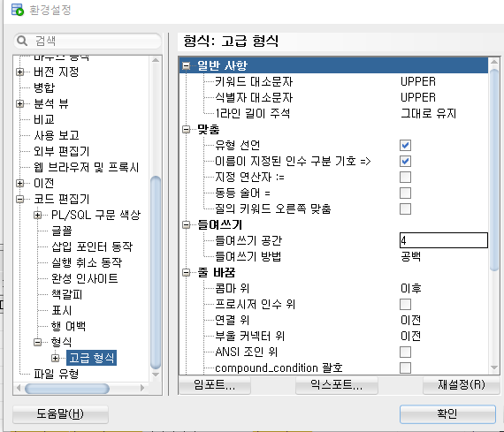This screenshot has width=504, height=432.
Task: Select 완성 인사이트 item
Action: tap(85, 278)
